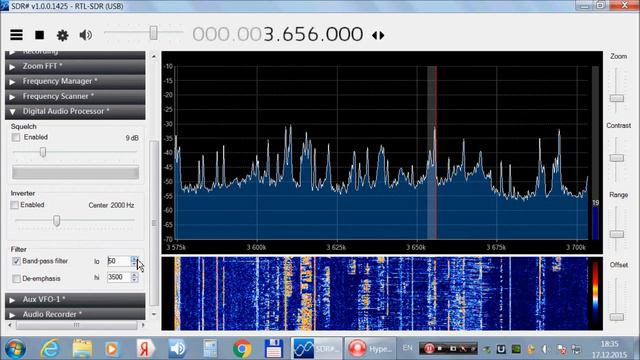Click the Center 2000 Hz label
The width and height of the screenshot is (640, 360).
click(111, 205)
